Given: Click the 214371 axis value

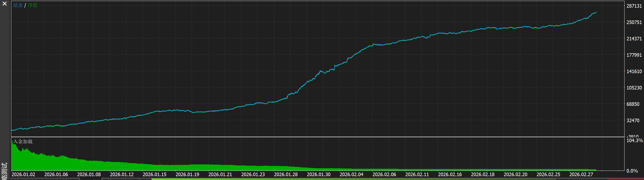Looking at the screenshot, I should (x=634, y=39).
